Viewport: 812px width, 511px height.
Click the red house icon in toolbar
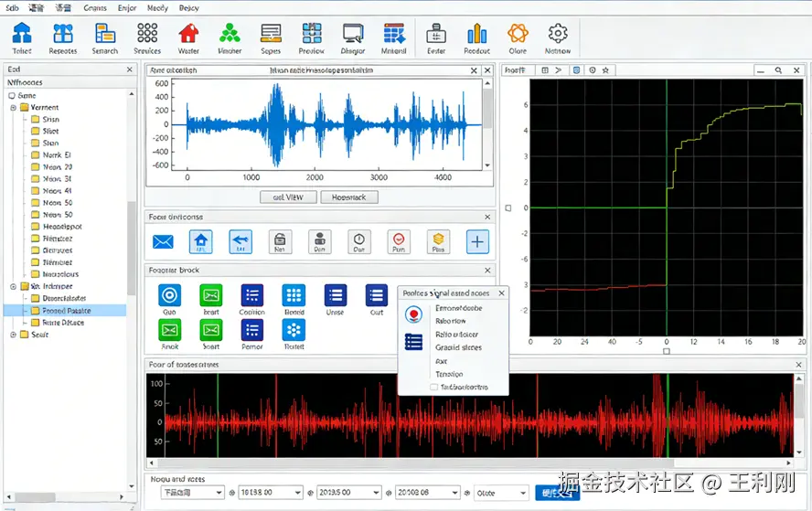point(188,35)
